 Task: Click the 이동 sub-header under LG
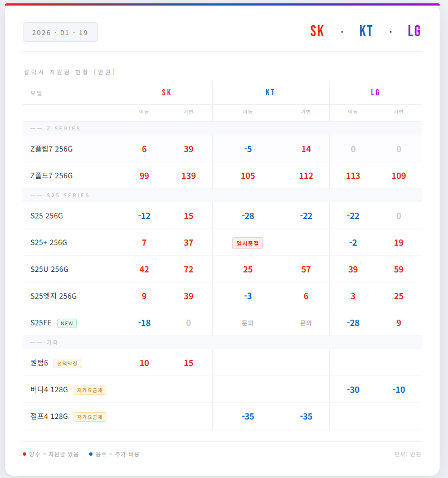click(x=353, y=112)
